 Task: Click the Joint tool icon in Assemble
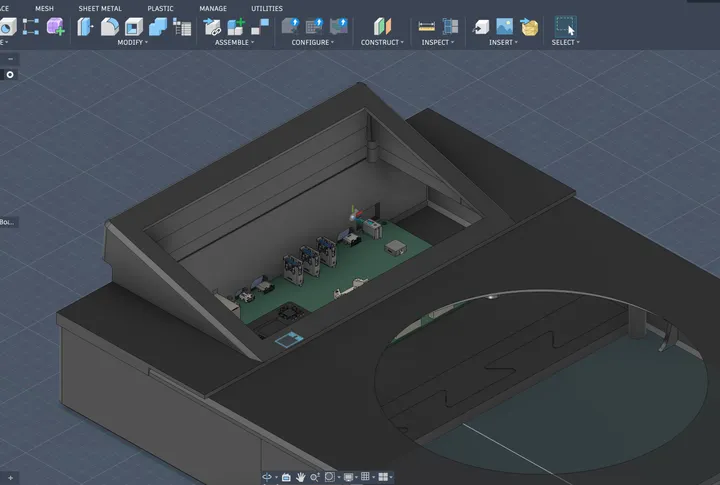212,27
